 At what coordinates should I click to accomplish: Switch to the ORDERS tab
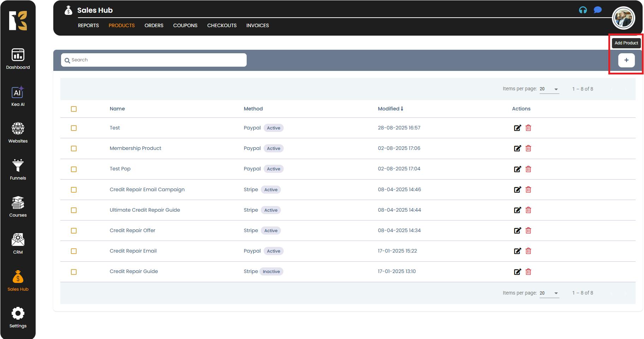(154, 25)
